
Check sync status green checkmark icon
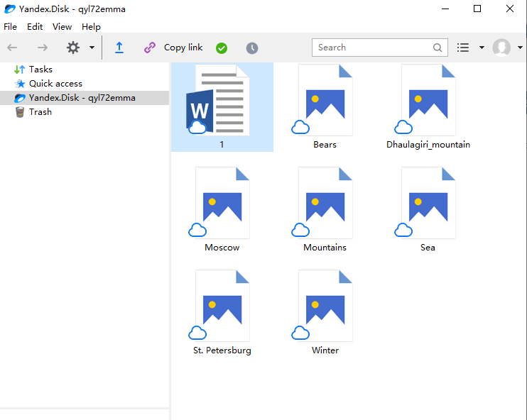tap(222, 48)
